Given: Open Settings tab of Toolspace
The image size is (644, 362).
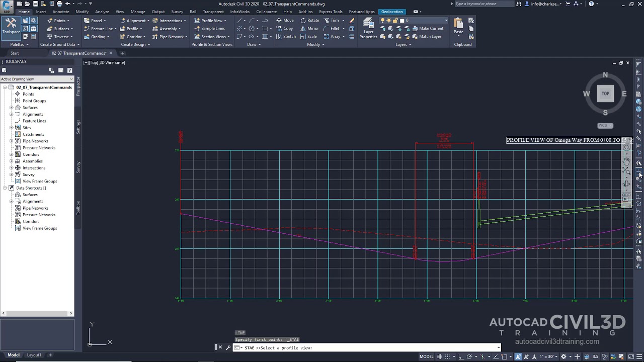Looking at the screenshot, I should 78,126.
